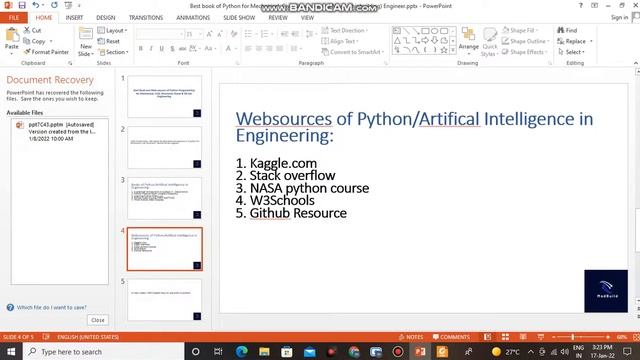The width and height of the screenshot is (640, 360).
Task: Open PowerPoint Help
Action: coord(581,5)
